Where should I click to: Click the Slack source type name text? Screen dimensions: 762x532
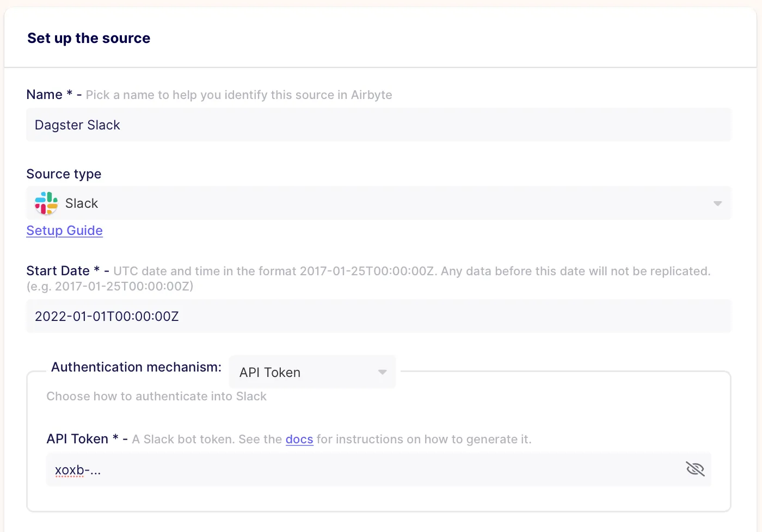pyautogui.click(x=82, y=203)
